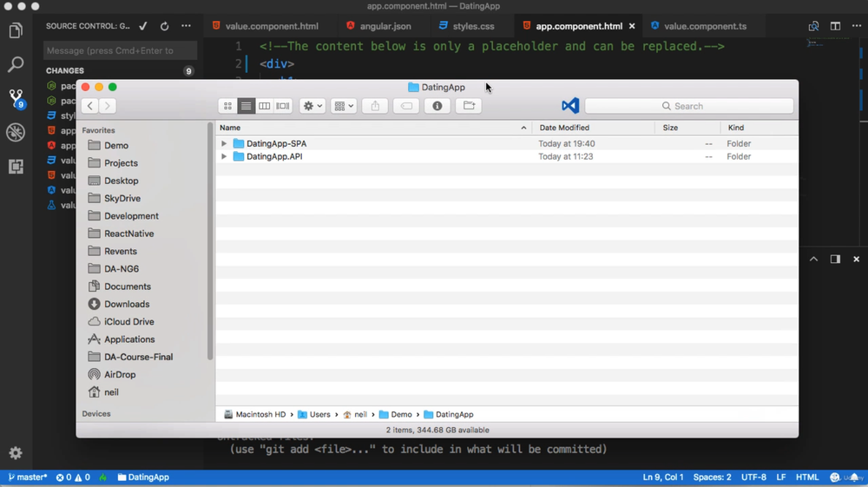Open the Finder action gear menu
The height and width of the screenshot is (487, 868).
(x=312, y=106)
